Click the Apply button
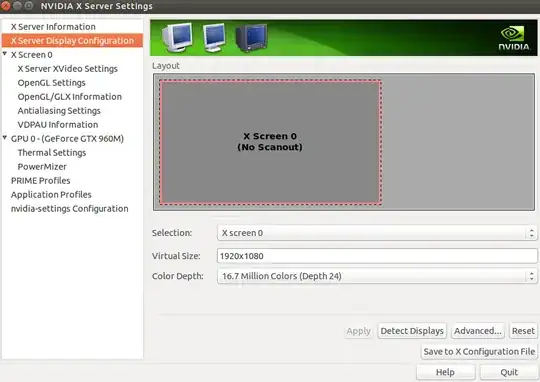Image resolution: width=540 pixels, height=382 pixels. [x=359, y=331]
